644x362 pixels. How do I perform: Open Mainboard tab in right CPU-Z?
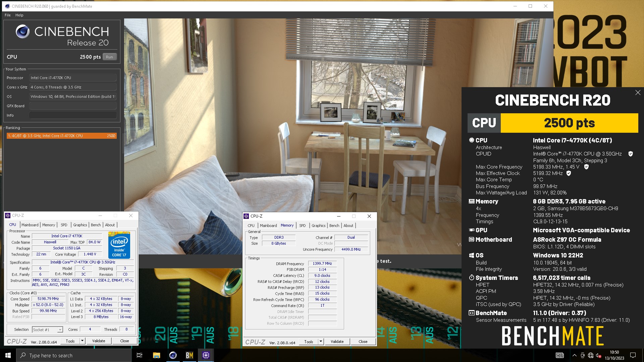click(x=268, y=226)
